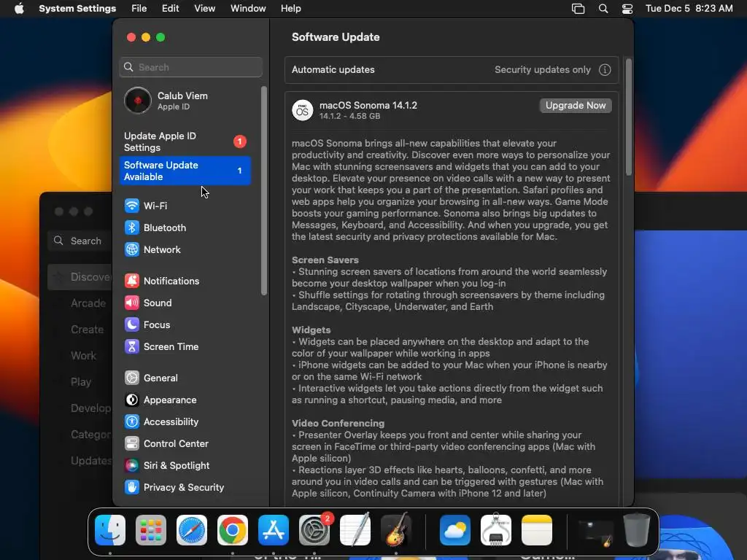Click Search field in App Store window
This screenshot has height=560, width=747.
(x=80, y=241)
